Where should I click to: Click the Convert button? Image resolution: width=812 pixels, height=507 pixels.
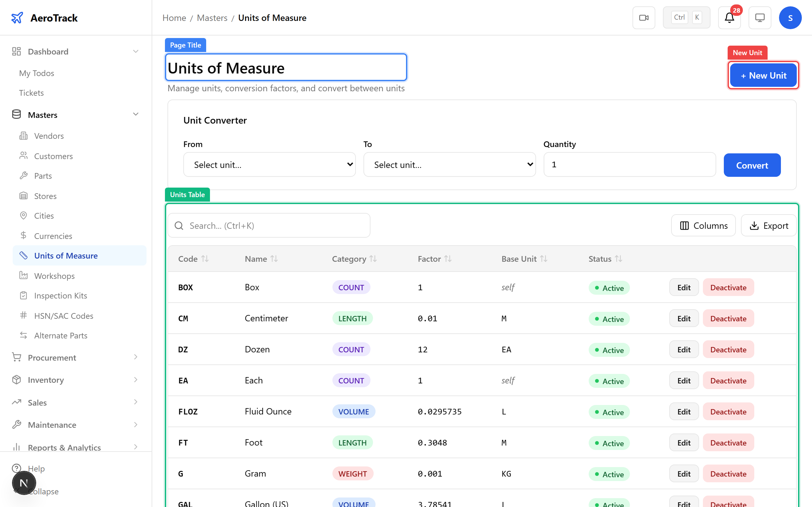(x=752, y=165)
